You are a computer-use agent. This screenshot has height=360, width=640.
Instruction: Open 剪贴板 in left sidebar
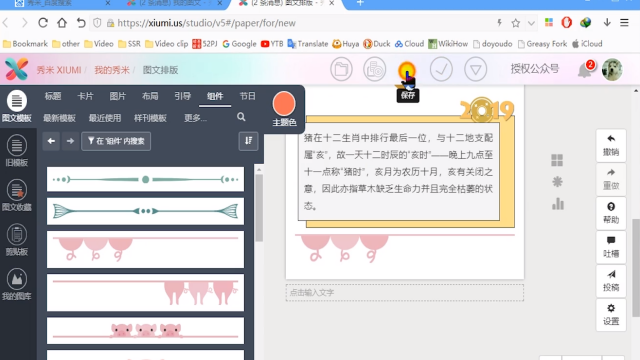pyautogui.click(x=17, y=240)
